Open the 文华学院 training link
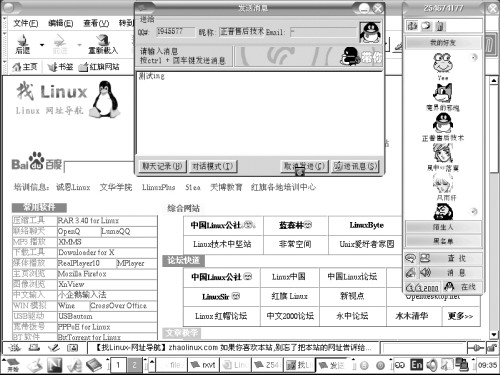 pyautogui.click(x=116, y=187)
